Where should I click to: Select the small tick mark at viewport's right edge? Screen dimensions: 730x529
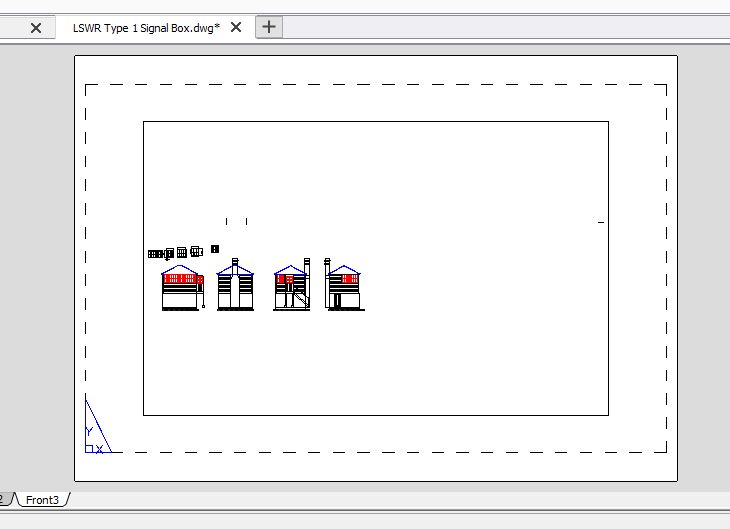pos(601,222)
